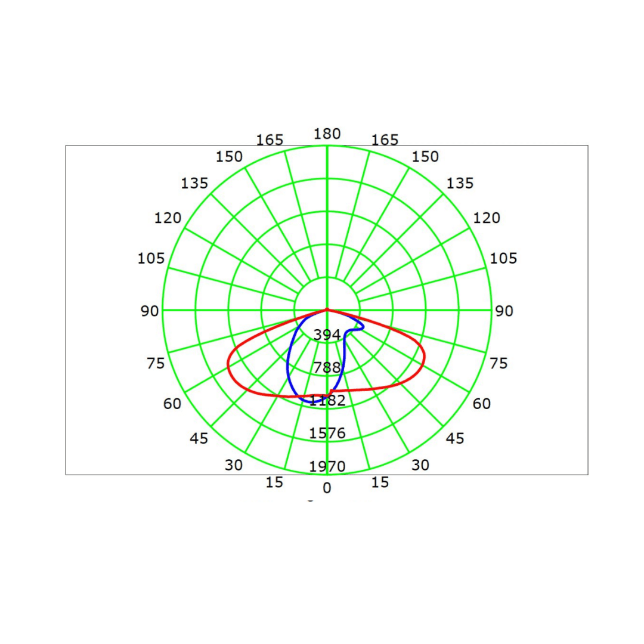Select the left-side 135 degree label
Viewport: 644px width, 644px height.
pos(194,184)
